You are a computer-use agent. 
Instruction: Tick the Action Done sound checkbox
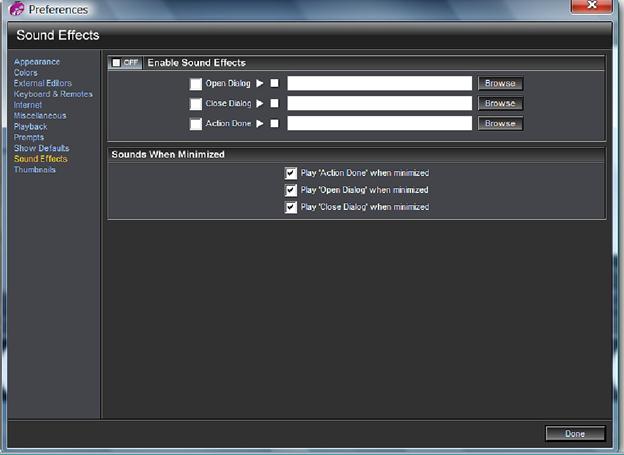tap(196, 124)
